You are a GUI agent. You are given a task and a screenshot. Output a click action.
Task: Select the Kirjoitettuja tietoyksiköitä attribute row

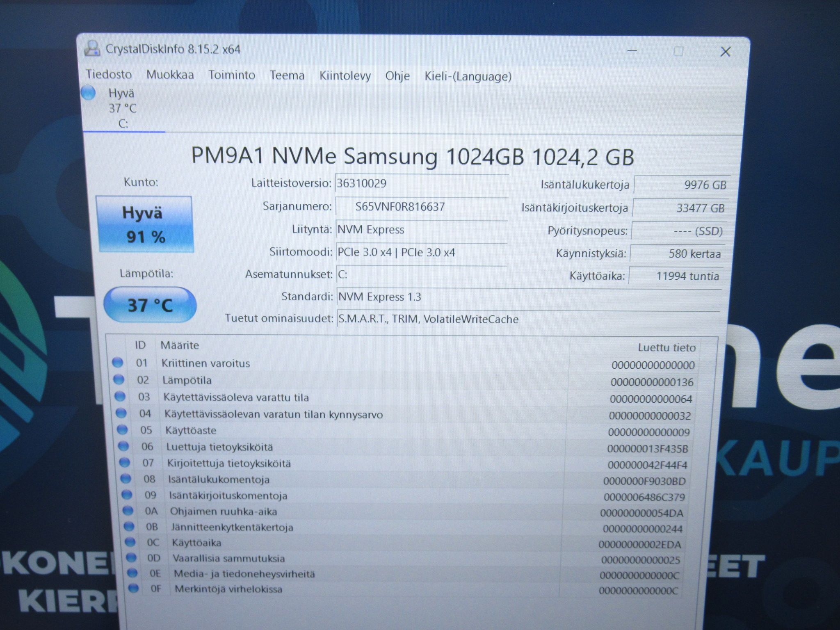click(406, 464)
